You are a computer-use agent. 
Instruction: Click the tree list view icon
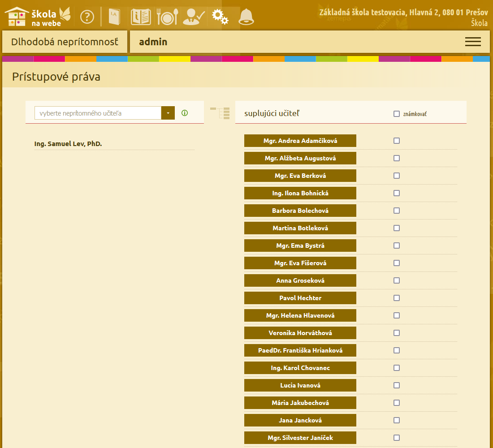(x=220, y=113)
